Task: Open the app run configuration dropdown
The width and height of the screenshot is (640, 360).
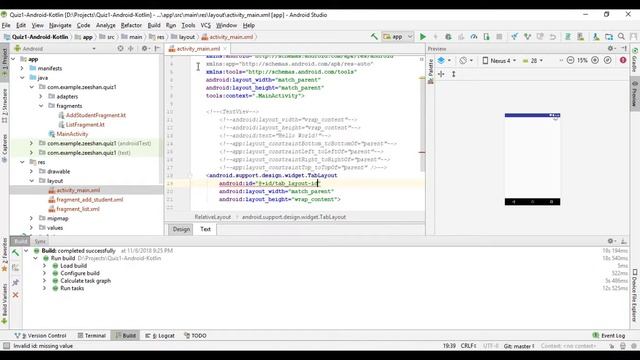Action: tap(398, 37)
